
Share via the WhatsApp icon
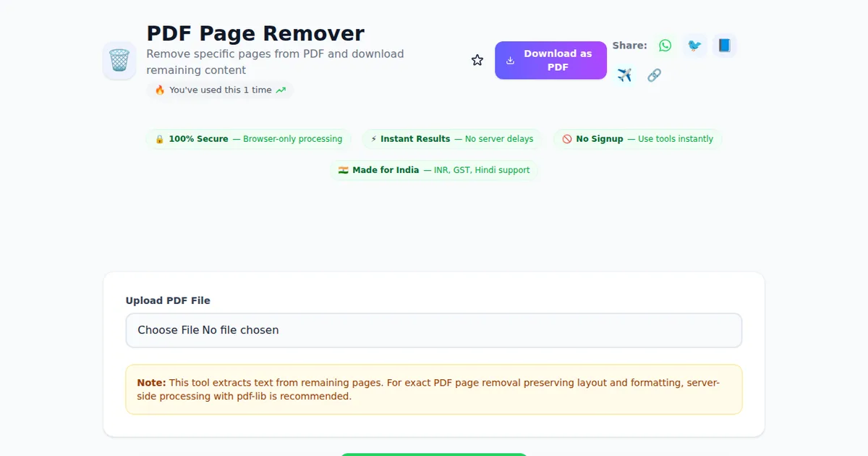665,46
